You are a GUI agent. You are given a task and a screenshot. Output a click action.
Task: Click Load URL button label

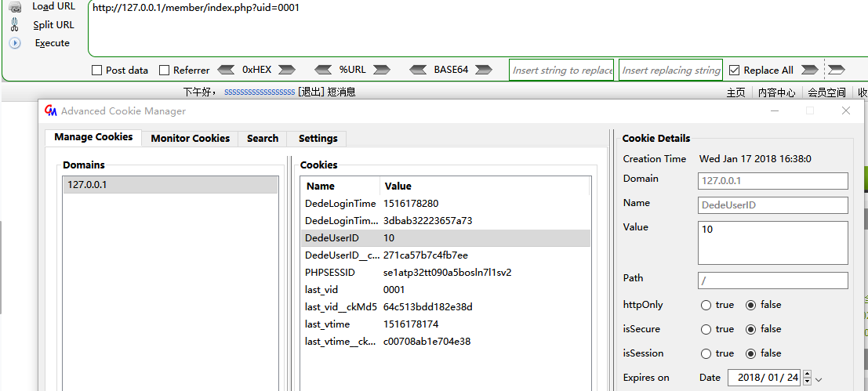[x=53, y=6]
